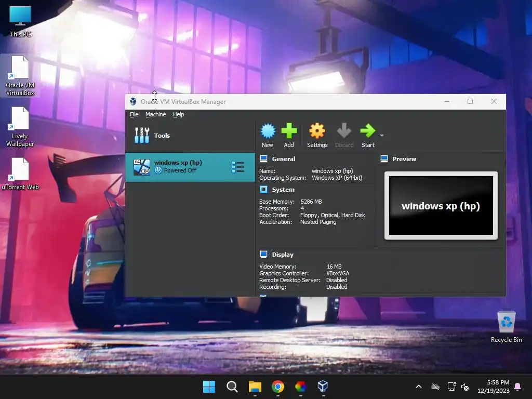Viewport: 532px width, 399px height.
Task: Click the VirtualBox taskbar icon
Action: pyautogui.click(x=323, y=387)
